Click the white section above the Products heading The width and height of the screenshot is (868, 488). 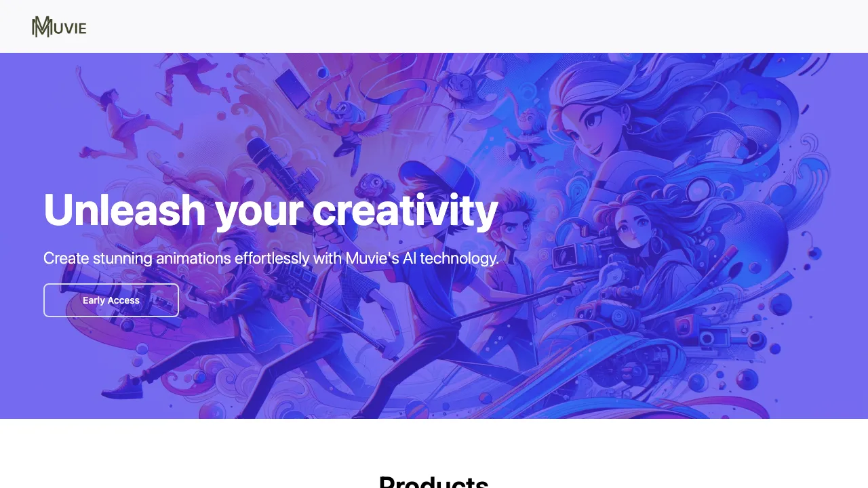[434, 444]
